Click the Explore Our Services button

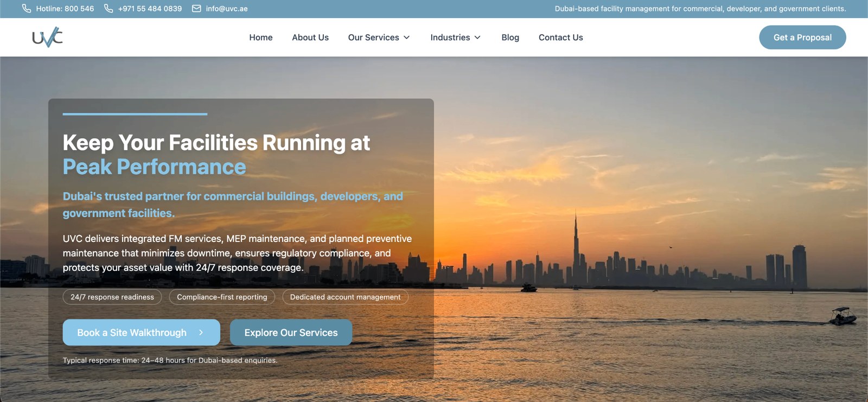(291, 333)
